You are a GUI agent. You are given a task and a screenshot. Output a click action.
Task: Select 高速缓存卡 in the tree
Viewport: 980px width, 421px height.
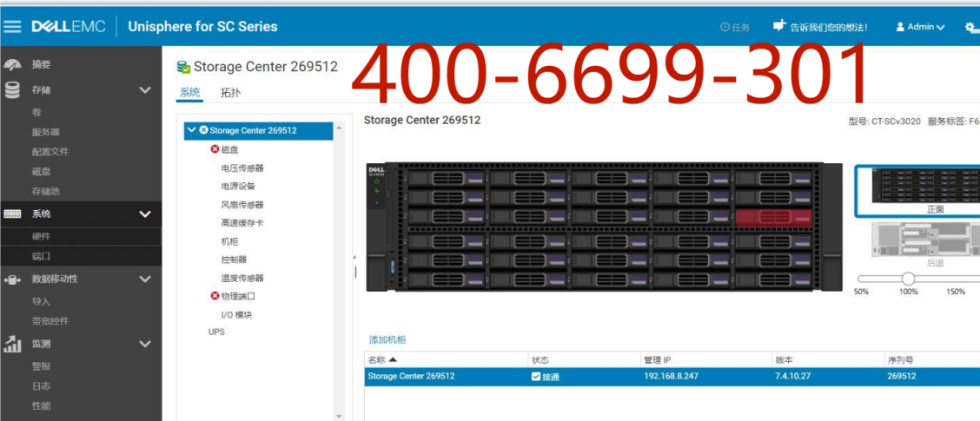242,223
